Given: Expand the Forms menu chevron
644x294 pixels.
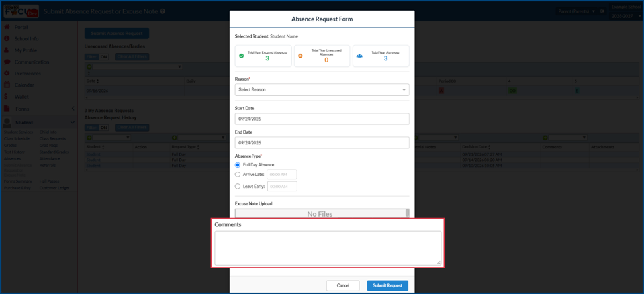Looking at the screenshot, I should (73, 109).
